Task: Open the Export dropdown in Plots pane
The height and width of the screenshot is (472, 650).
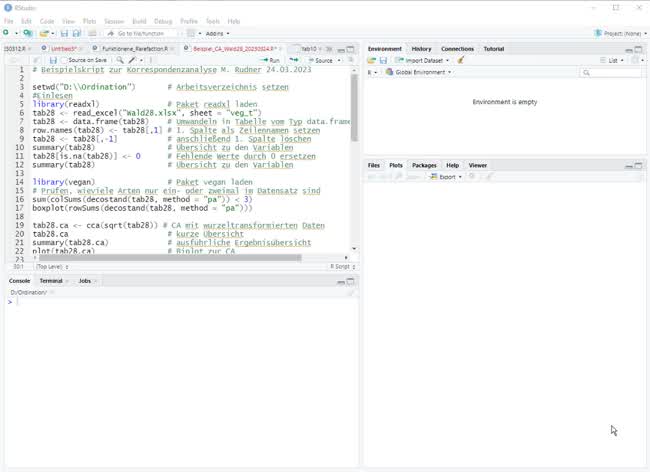Action: point(446,177)
